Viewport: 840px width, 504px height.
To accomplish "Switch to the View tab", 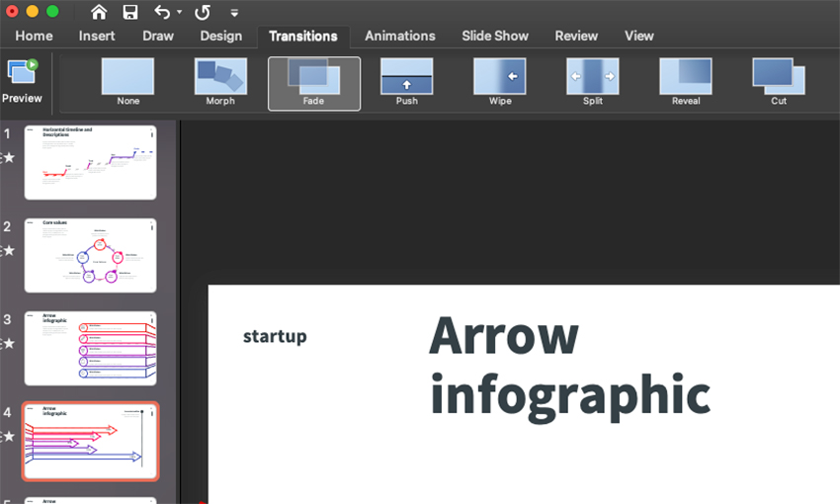I will click(638, 36).
